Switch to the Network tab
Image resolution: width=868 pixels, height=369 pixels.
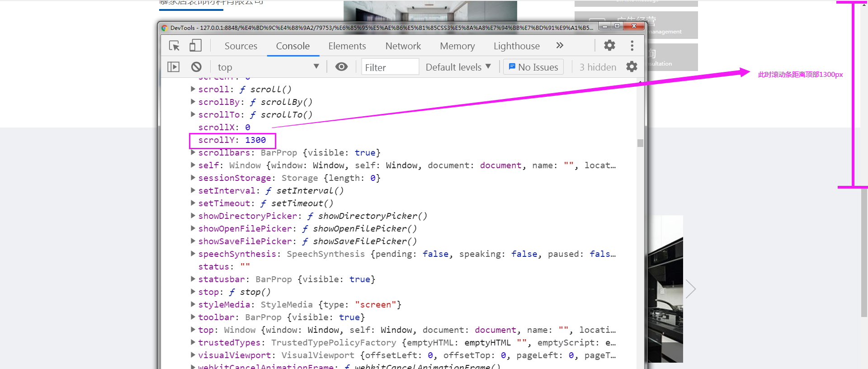[403, 46]
